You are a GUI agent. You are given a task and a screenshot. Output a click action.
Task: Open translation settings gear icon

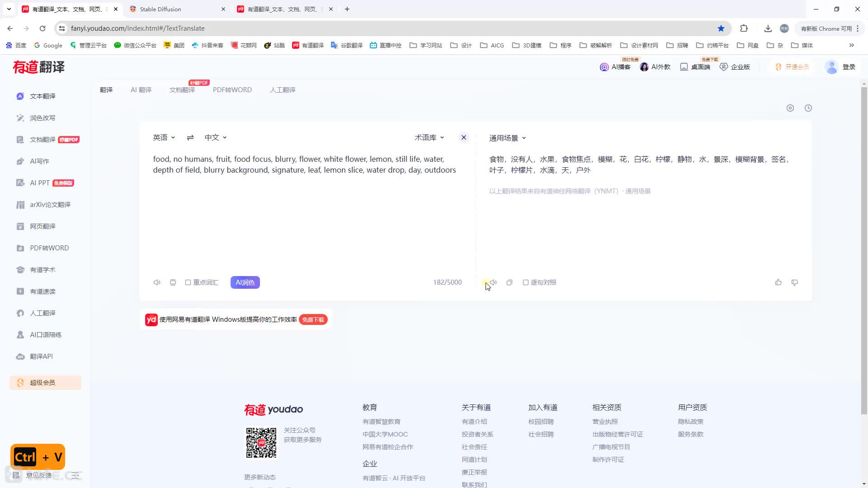tap(790, 108)
